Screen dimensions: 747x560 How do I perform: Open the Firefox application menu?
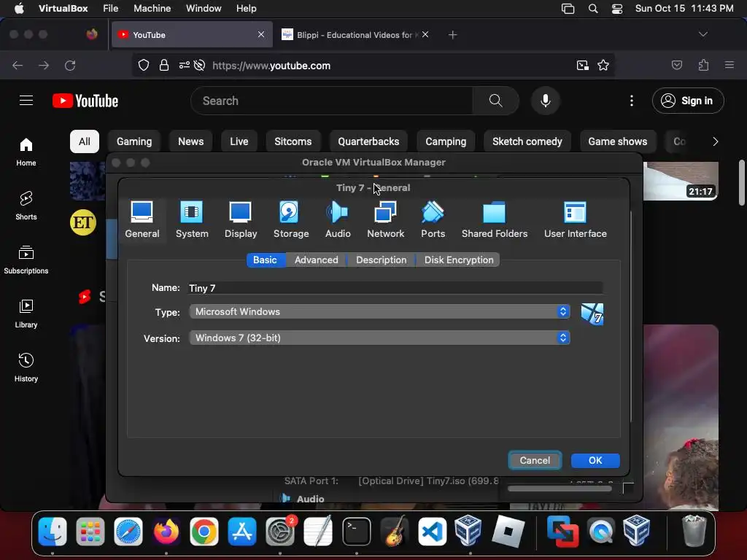tap(729, 65)
